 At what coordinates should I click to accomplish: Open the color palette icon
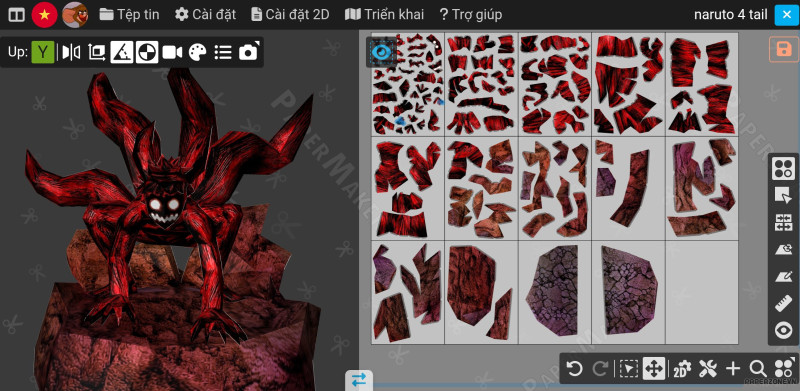(197, 52)
